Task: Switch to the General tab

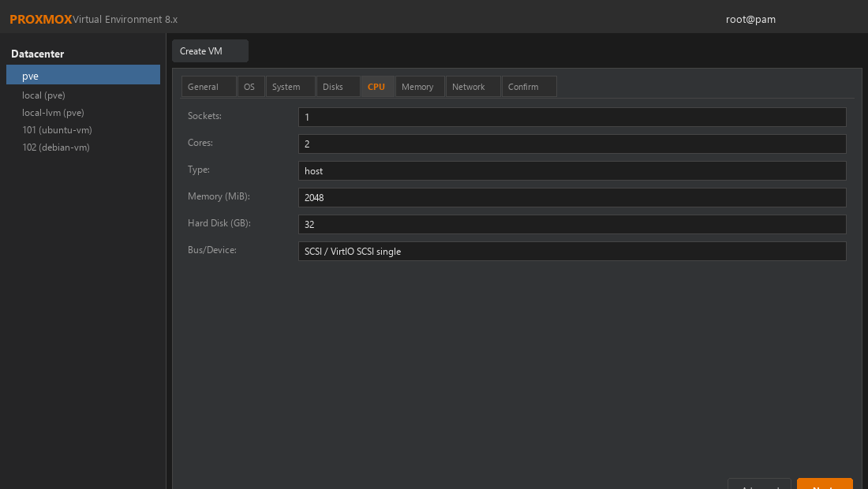Action: 208,87
